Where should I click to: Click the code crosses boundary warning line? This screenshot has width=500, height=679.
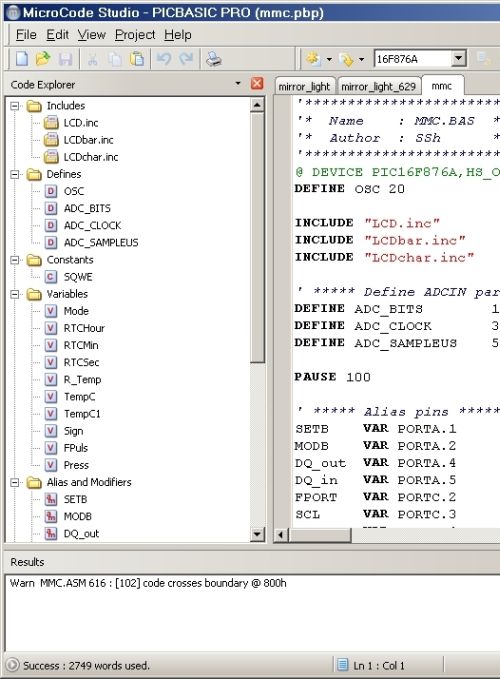148,583
